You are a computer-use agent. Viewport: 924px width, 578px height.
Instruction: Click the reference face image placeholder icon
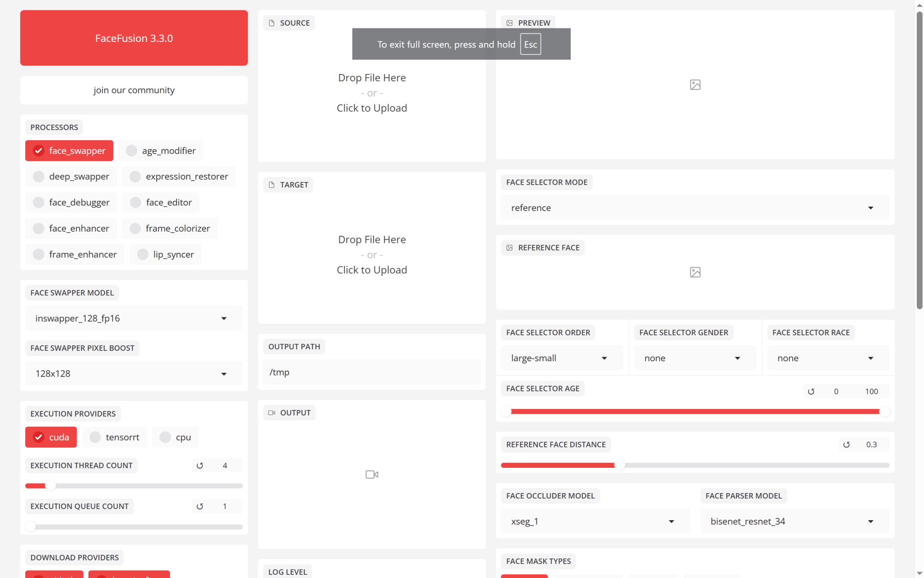coord(695,272)
